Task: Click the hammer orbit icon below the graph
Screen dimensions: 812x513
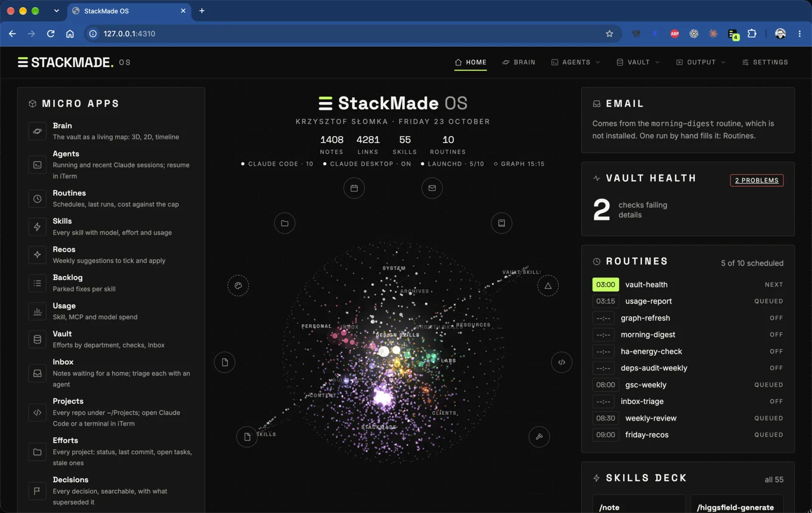Action: coord(539,436)
